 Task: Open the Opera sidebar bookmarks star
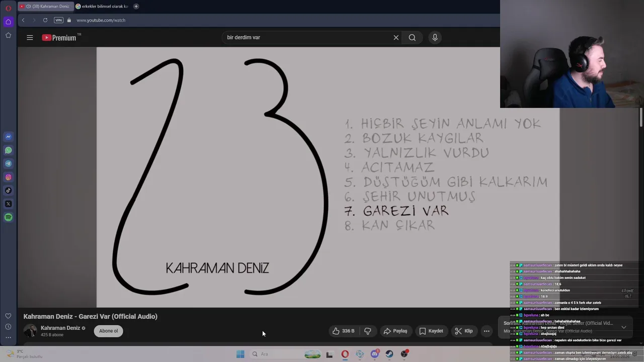[x=8, y=35]
